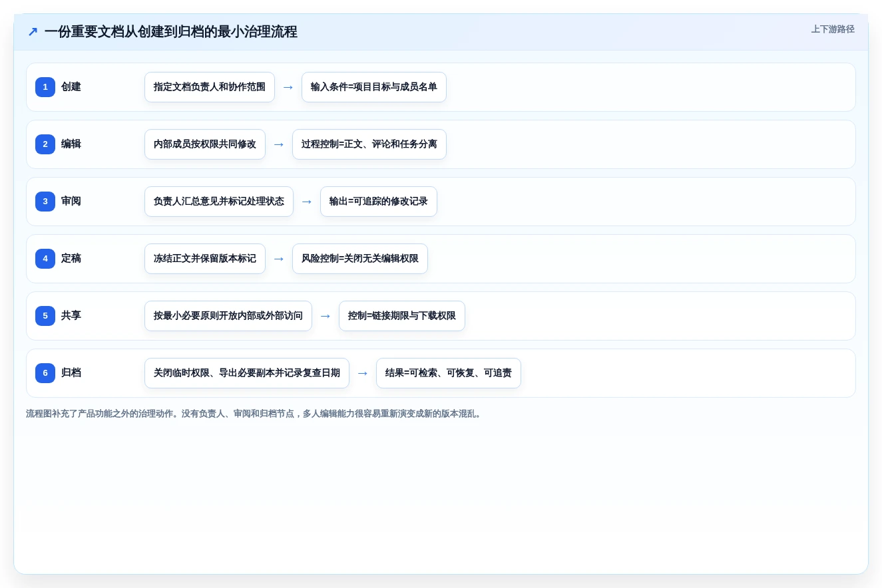The image size is (882, 588).
Task: Select the 归档 step label
Action: pyautogui.click(x=71, y=373)
